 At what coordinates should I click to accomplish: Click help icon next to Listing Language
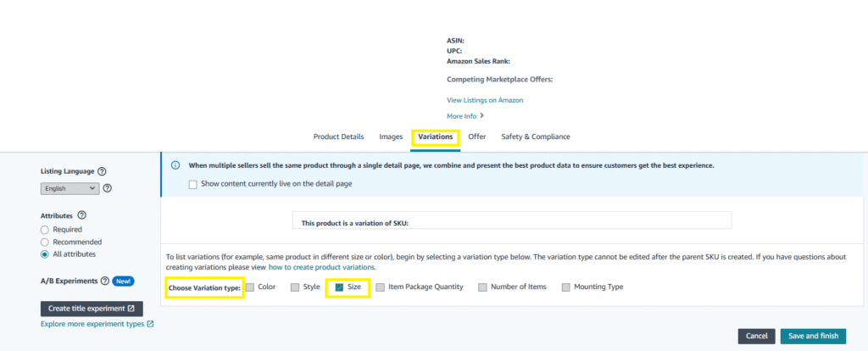[x=102, y=171]
